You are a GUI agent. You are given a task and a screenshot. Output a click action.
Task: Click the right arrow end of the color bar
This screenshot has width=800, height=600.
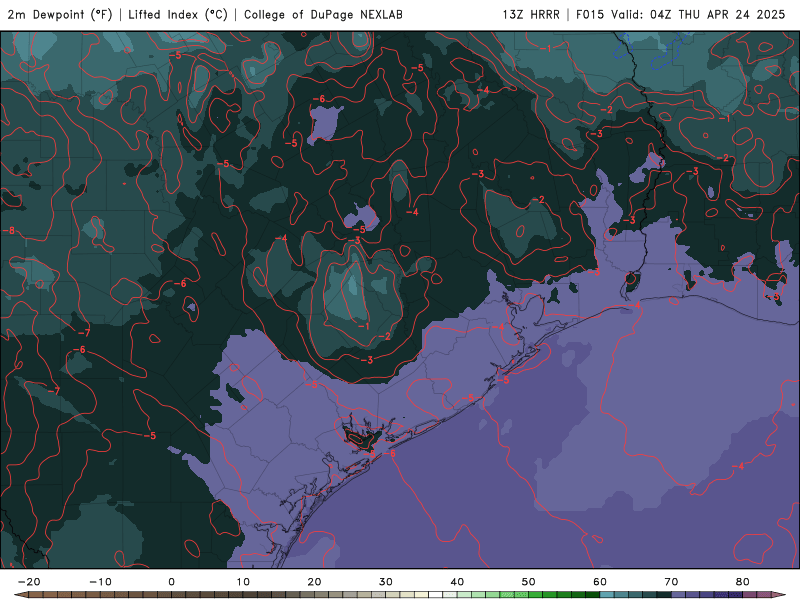click(x=779, y=595)
